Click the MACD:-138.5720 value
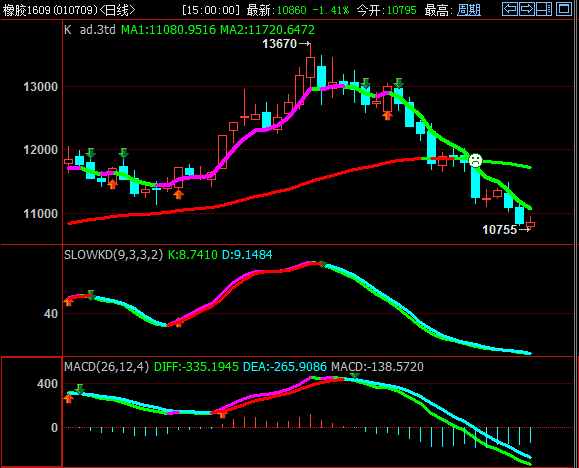579x468 pixels. (377, 366)
